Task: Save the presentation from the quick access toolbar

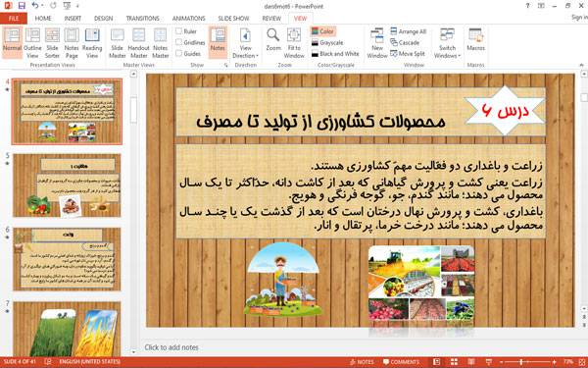Action: (x=22, y=6)
